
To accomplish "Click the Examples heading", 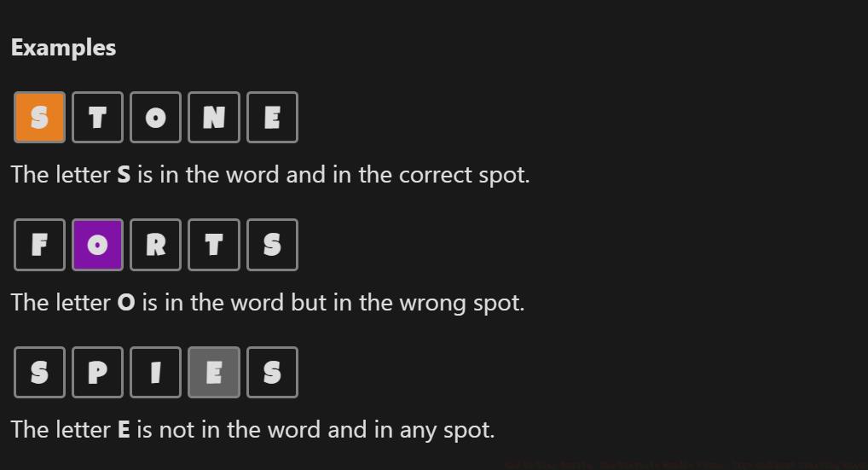I will (63, 48).
